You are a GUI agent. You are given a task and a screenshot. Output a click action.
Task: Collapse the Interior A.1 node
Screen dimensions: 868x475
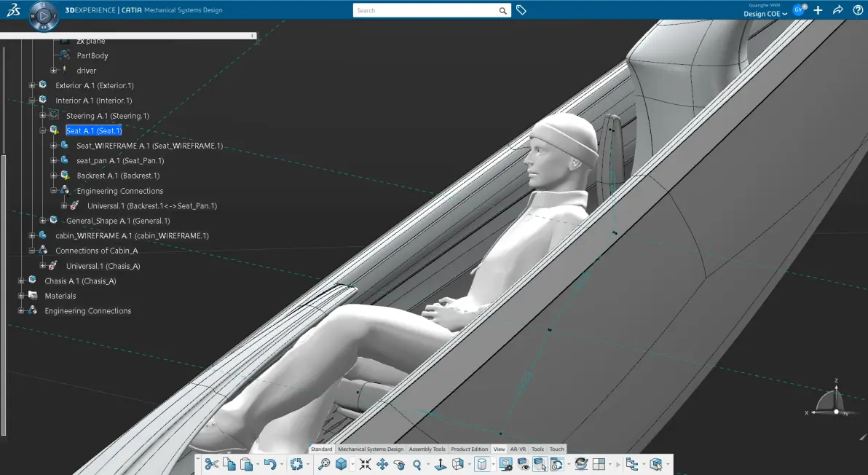click(32, 101)
